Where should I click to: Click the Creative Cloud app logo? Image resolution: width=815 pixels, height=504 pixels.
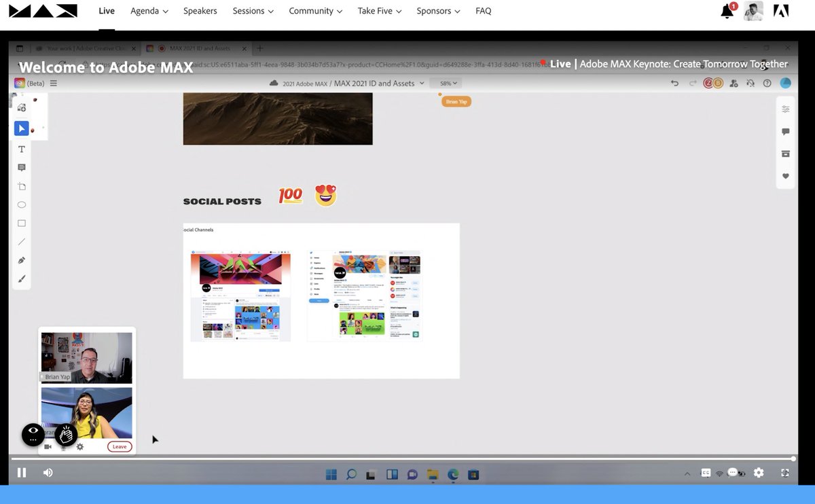pos(20,83)
